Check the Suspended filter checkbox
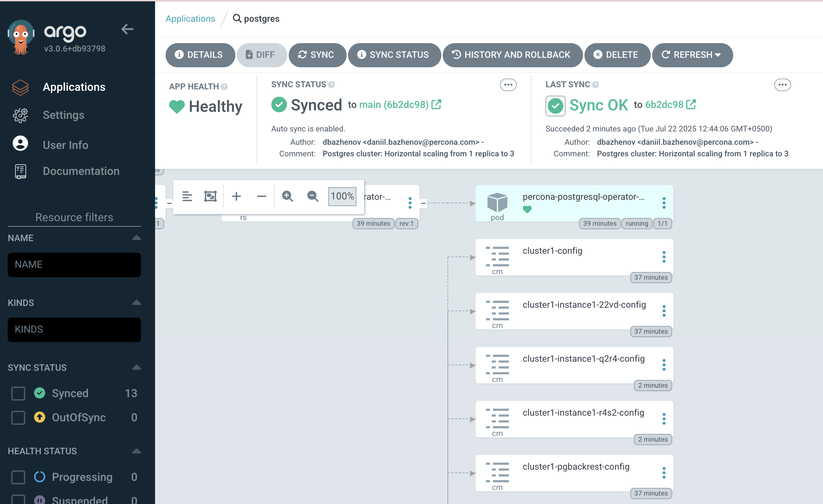Viewport: 823px width, 504px height. 18,499
